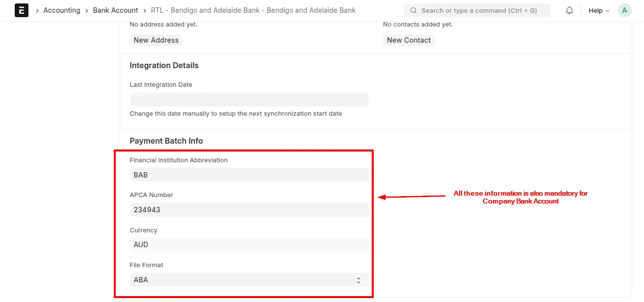Click the RTL - Bendigo and Adelaide Bank title

(253, 10)
